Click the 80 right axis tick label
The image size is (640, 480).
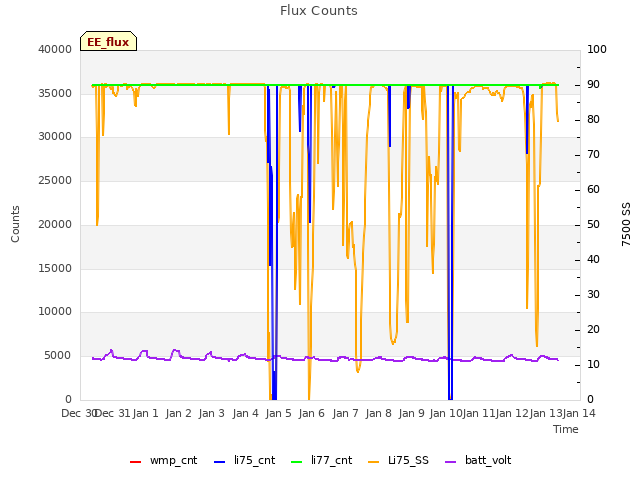point(593,120)
